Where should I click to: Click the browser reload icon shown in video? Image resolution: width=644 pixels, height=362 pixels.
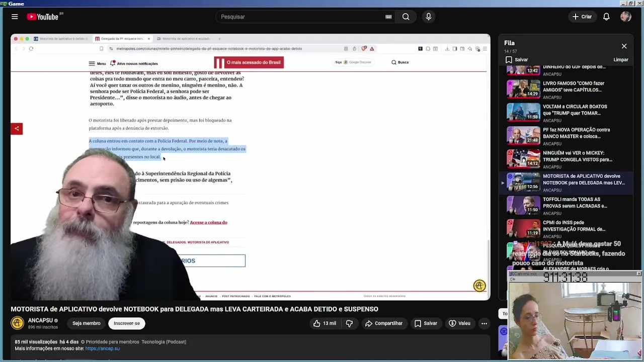(31, 49)
